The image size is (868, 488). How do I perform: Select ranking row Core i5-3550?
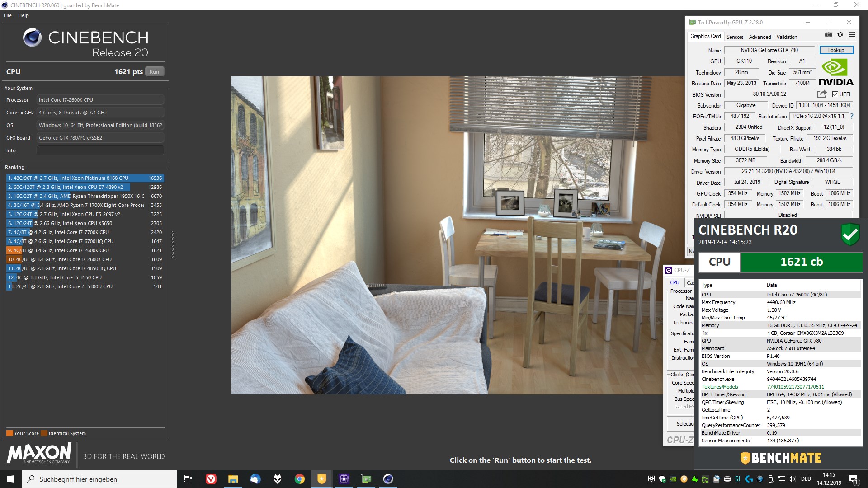coord(85,277)
